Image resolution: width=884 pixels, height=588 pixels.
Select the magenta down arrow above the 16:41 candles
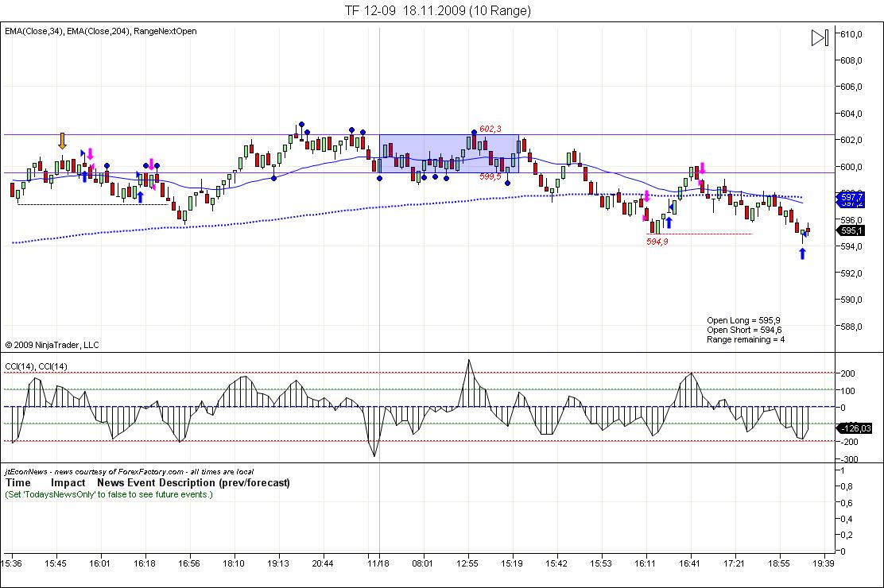click(x=701, y=168)
